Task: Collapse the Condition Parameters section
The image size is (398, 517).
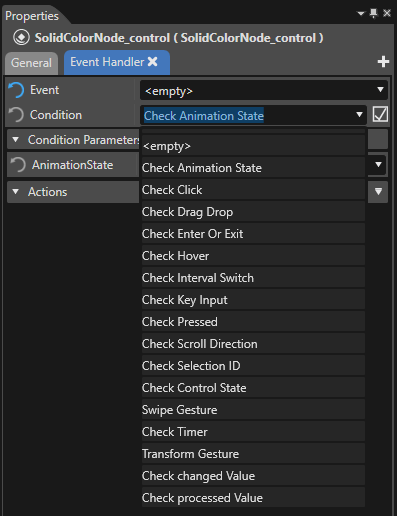Action: click(x=15, y=140)
